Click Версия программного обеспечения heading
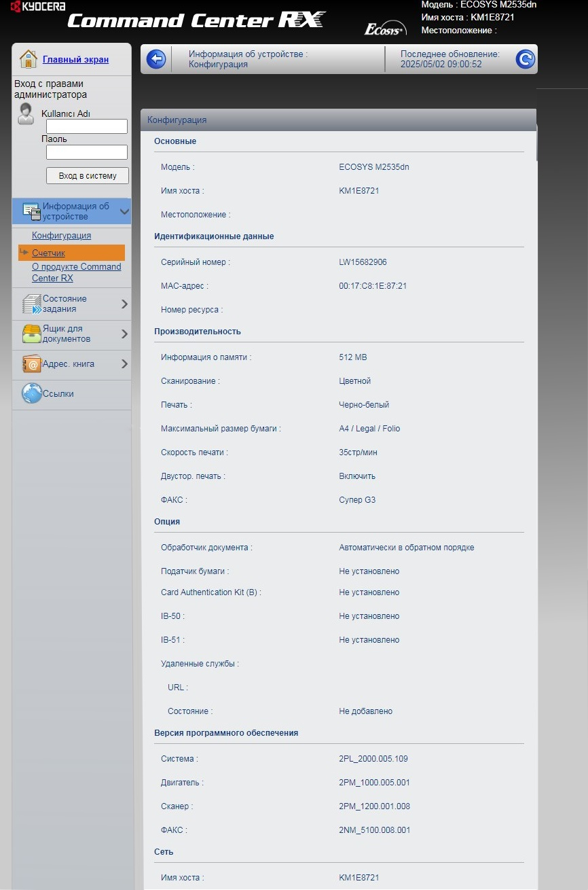Viewport: 588px width, 890px height. tap(226, 733)
